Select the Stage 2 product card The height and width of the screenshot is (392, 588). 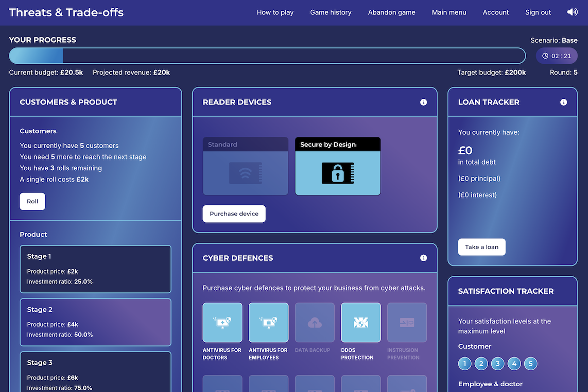pyautogui.click(x=95, y=322)
